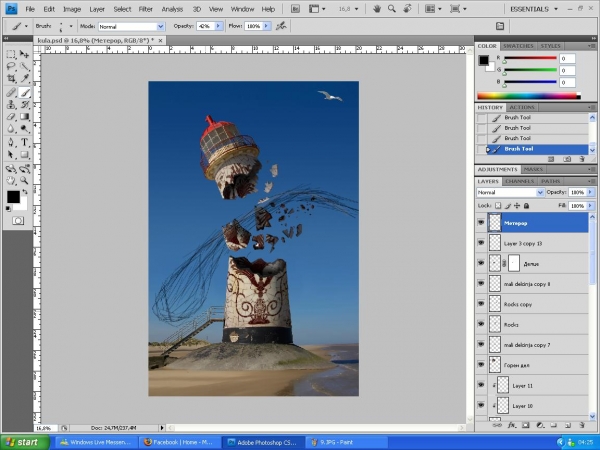Select the Zoom tool in toolbox
Viewport: 600px width, 450px height.
coord(24,181)
